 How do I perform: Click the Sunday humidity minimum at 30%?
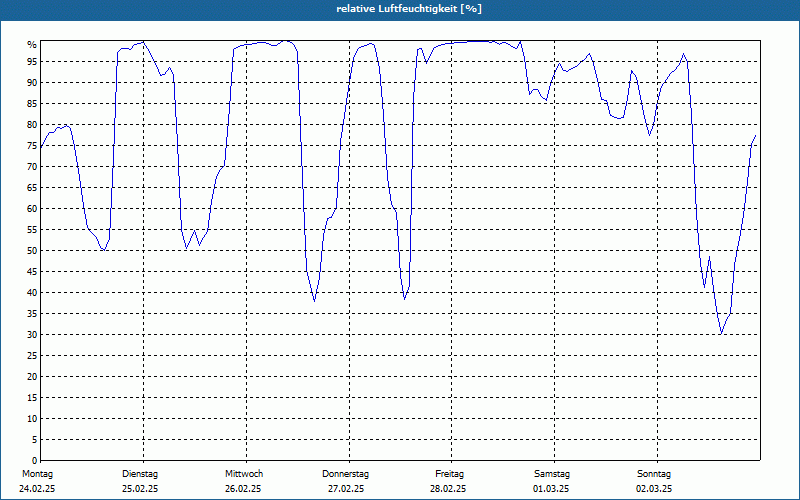[x=721, y=334]
